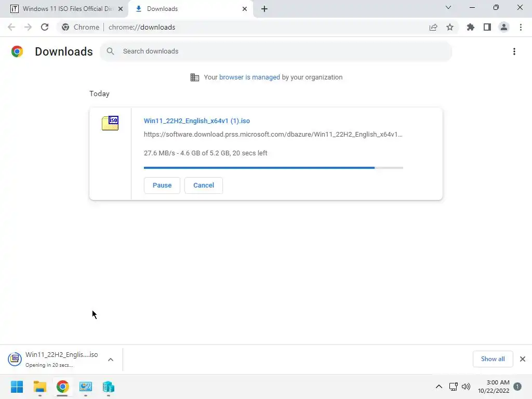
Task: Click the Show all downloads button
Action: [x=493, y=359]
